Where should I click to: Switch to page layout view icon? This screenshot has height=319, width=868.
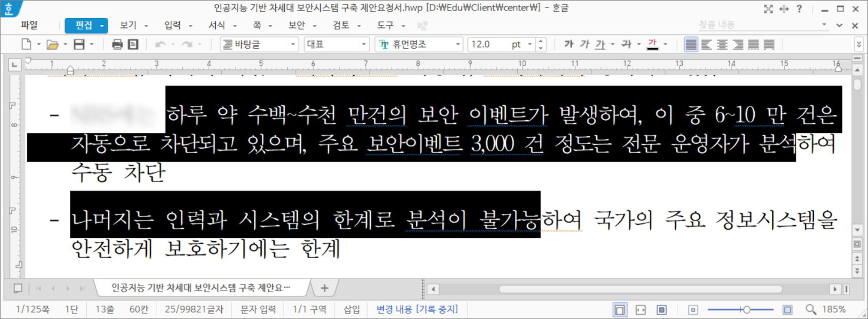coord(620,310)
